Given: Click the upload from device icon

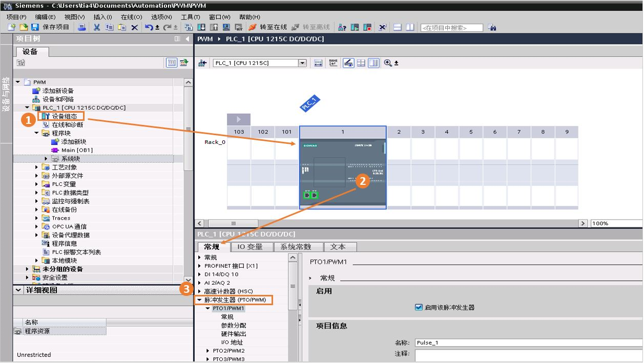Looking at the screenshot, I should tap(214, 27).
